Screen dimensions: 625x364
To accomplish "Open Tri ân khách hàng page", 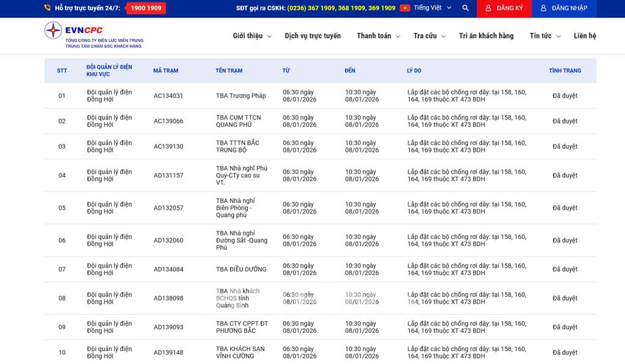I will click(486, 36).
